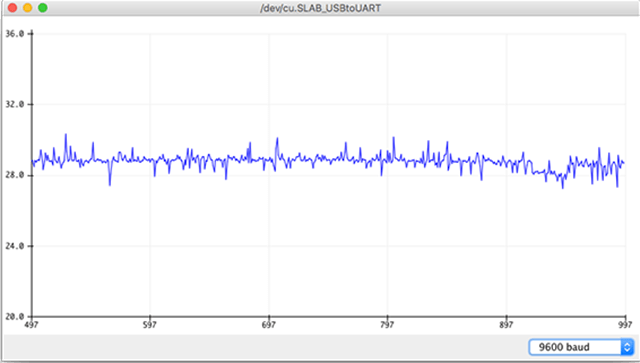640x363 pixels.
Task: Click the 24.0 y-axis label
Action: tap(15, 246)
